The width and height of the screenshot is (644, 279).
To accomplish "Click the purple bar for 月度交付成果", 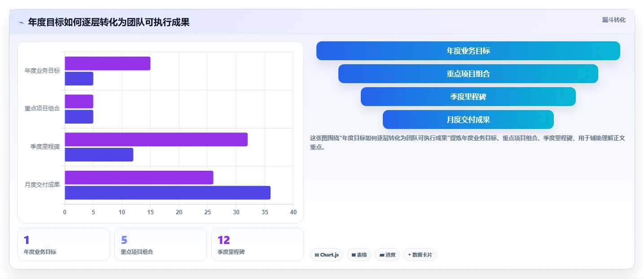I will [139, 177].
